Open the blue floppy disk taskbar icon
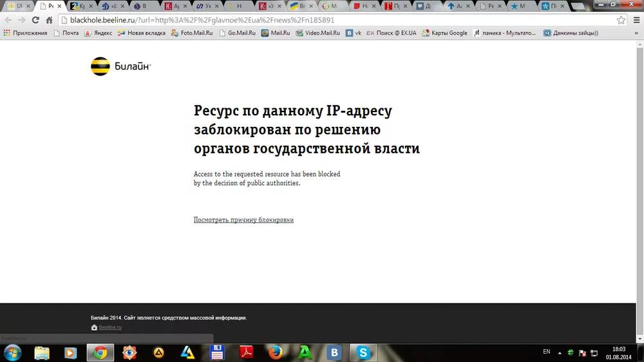644x362 pixels. point(217,353)
